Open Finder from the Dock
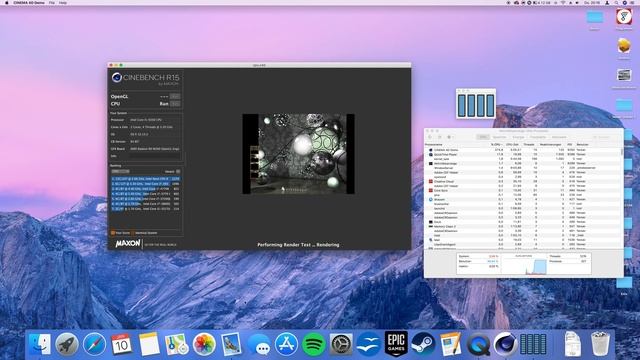 click(39, 344)
